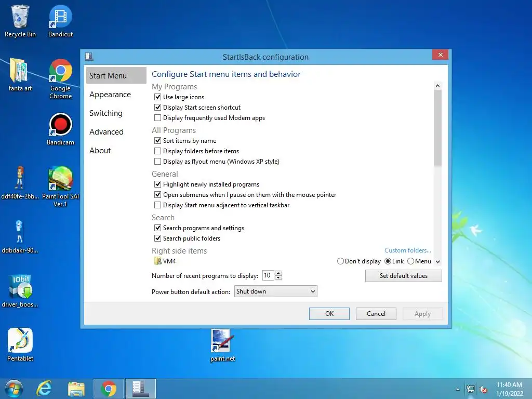Click the taskbar clock and date

coord(509,389)
